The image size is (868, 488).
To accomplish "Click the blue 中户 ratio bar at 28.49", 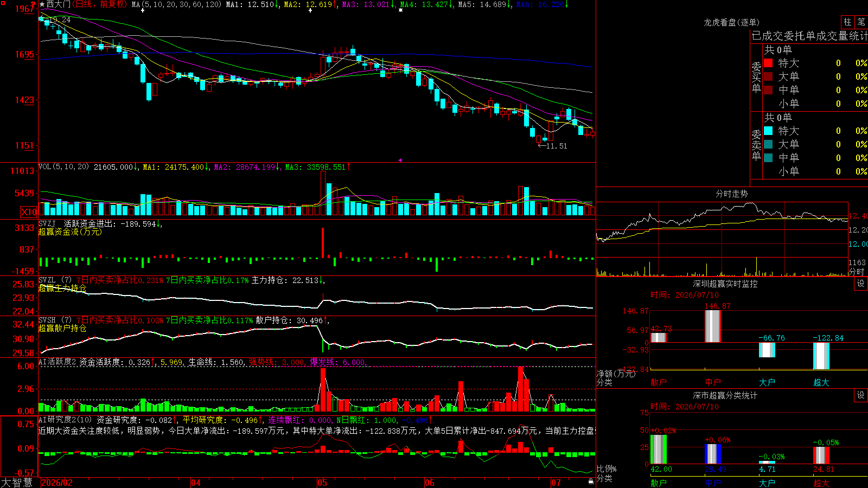I will [x=713, y=454].
